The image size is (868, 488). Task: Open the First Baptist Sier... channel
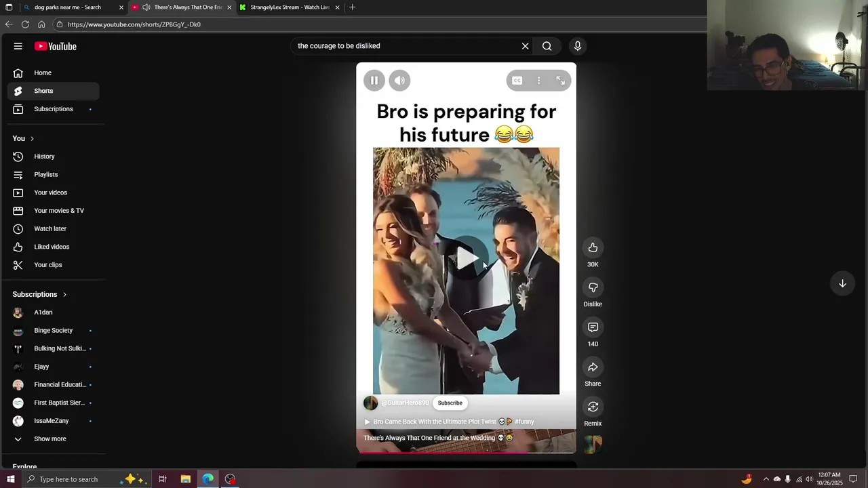[53, 403]
